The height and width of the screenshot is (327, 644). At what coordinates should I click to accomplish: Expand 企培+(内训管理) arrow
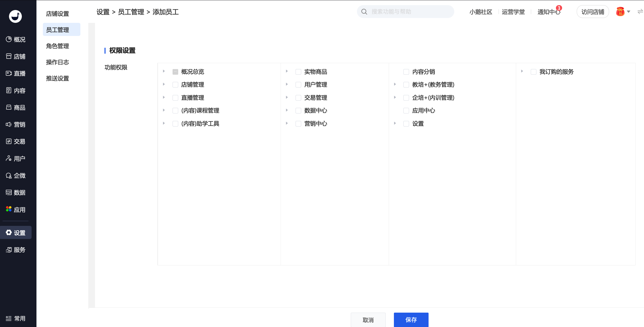[x=395, y=97]
